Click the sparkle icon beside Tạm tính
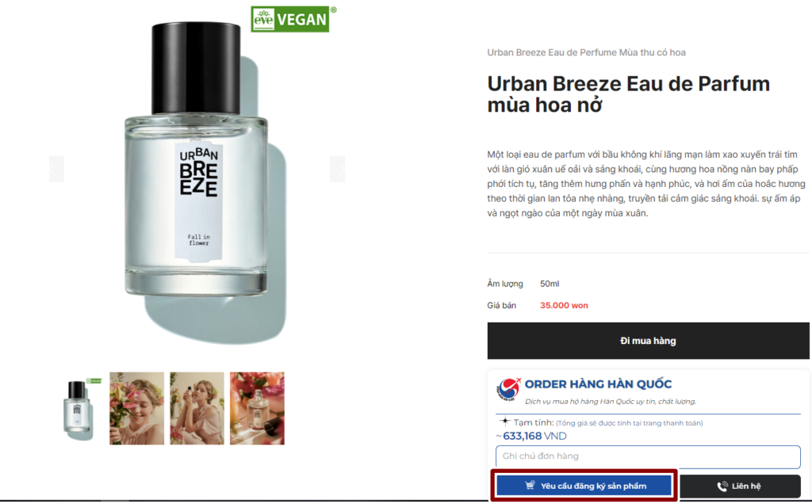812x504 pixels. tap(505, 422)
